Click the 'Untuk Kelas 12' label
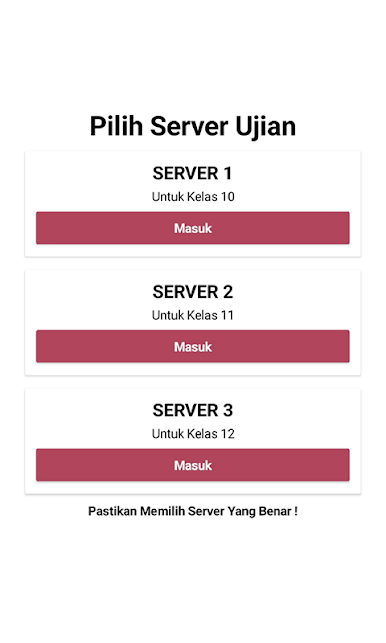This screenshot has width=386, height=643. (x=193, y=434)
